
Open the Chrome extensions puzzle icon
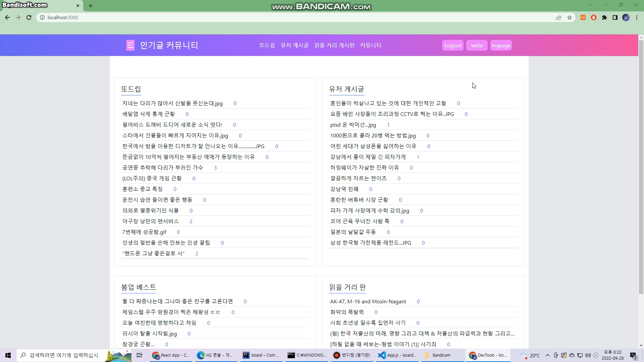(x=604, y=17)
